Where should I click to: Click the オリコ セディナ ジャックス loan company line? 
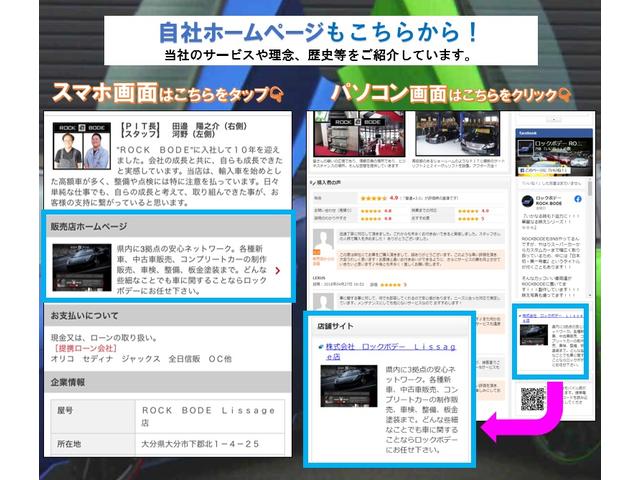(141, 359)
